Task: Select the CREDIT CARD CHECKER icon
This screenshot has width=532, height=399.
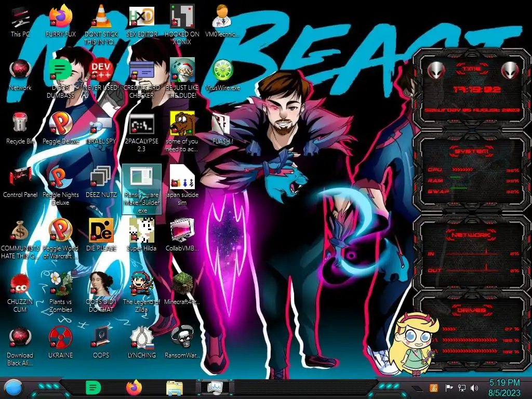Action: (141, 71)
